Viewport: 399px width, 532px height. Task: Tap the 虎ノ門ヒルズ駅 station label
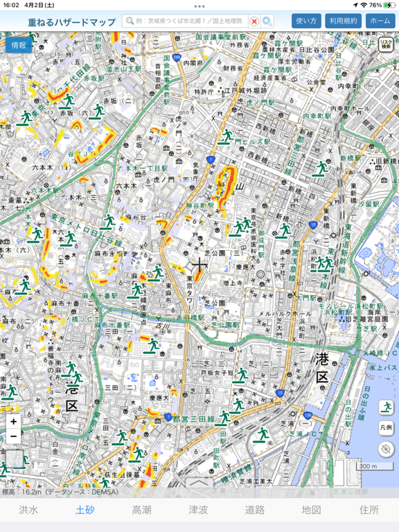click(x=252, y=142)
